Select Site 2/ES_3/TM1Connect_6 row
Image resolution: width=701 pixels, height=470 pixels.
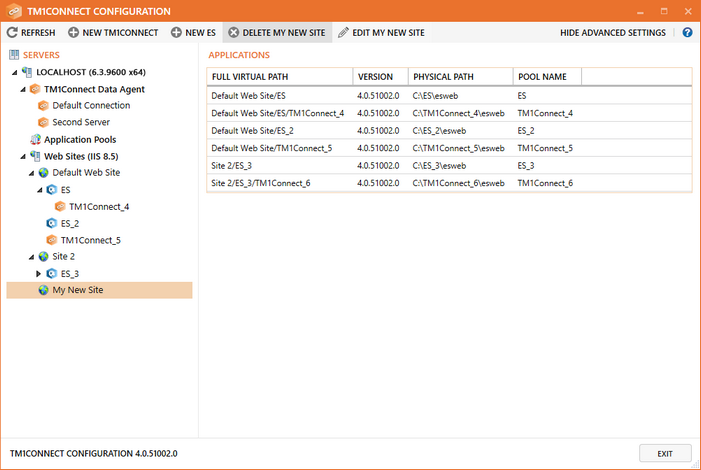point(449,182)
